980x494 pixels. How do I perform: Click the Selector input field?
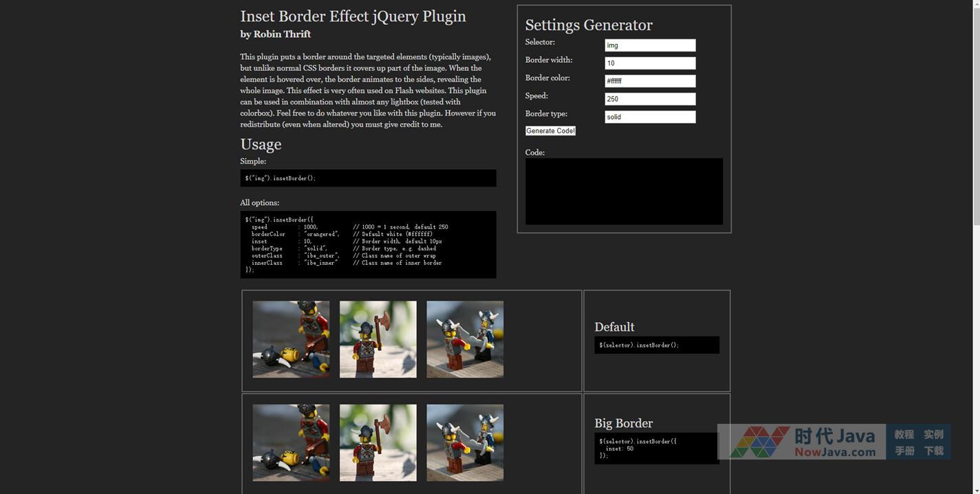click(x=650, y=45)
